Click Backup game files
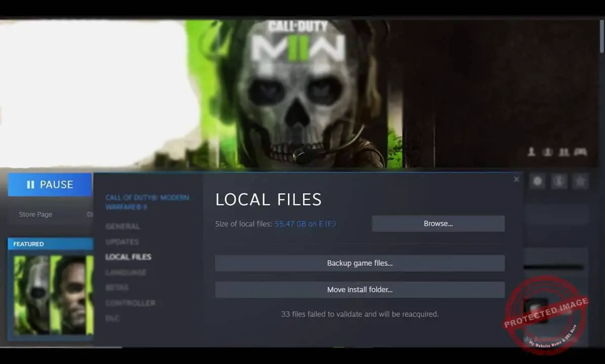605x364 pixels. (x=360, y=263)
